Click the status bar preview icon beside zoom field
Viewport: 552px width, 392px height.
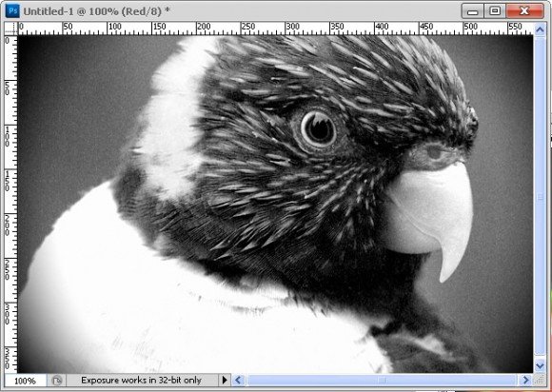[57, 381]
